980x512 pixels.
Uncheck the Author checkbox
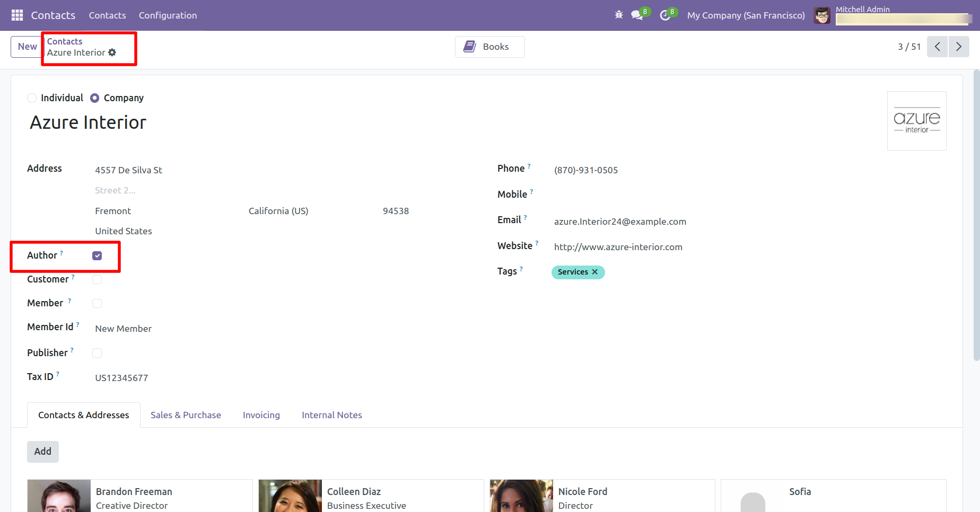(x=97, y=256)
